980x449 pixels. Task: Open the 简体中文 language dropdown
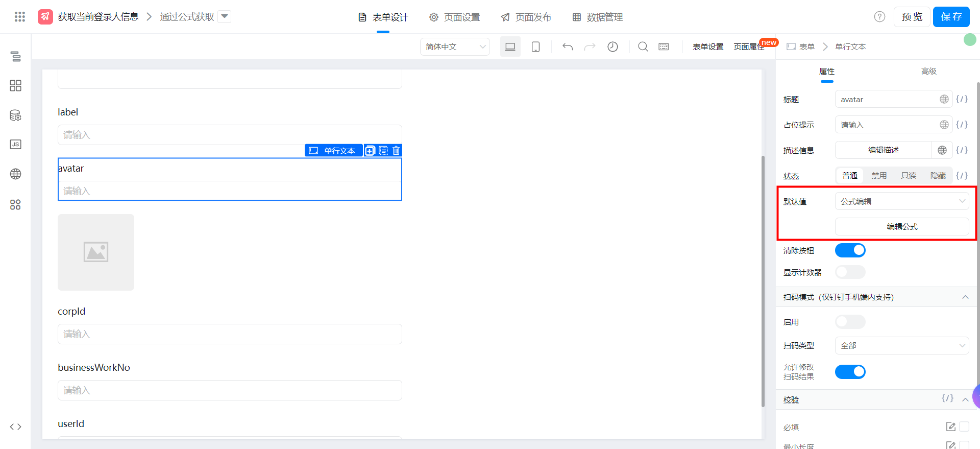[454, 46]
